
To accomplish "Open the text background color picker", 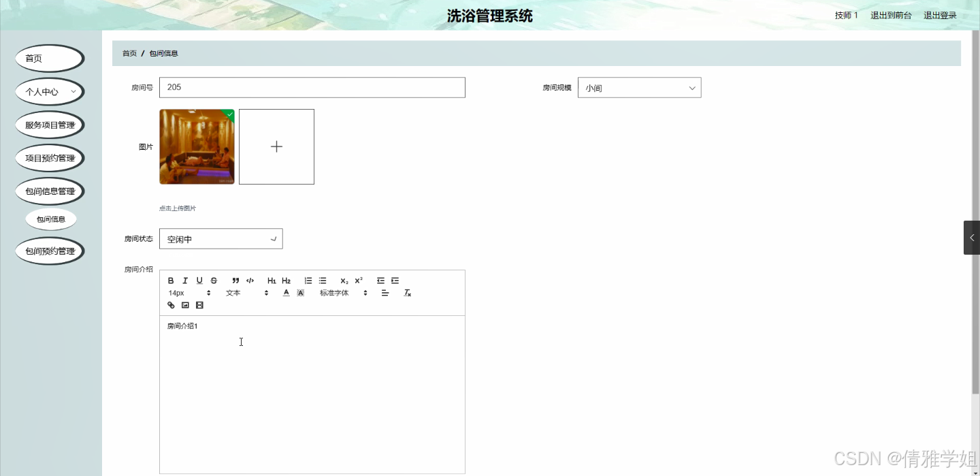I will click(x=300, y=293).
